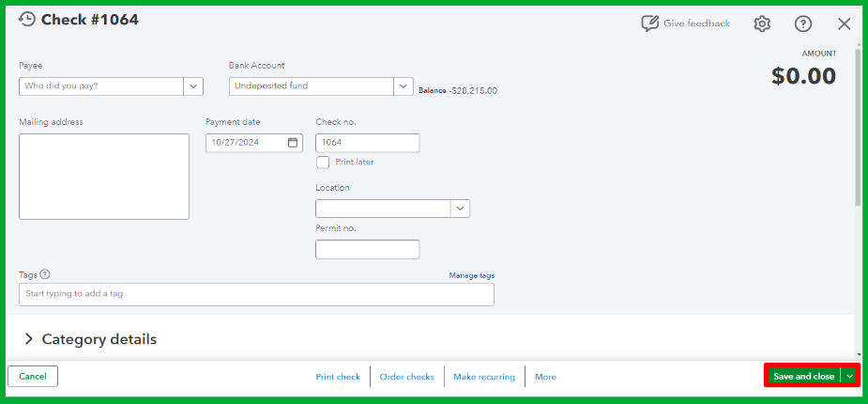Click the Print check link
Viewport: 868px width, 404px height.
pos(338,377)
